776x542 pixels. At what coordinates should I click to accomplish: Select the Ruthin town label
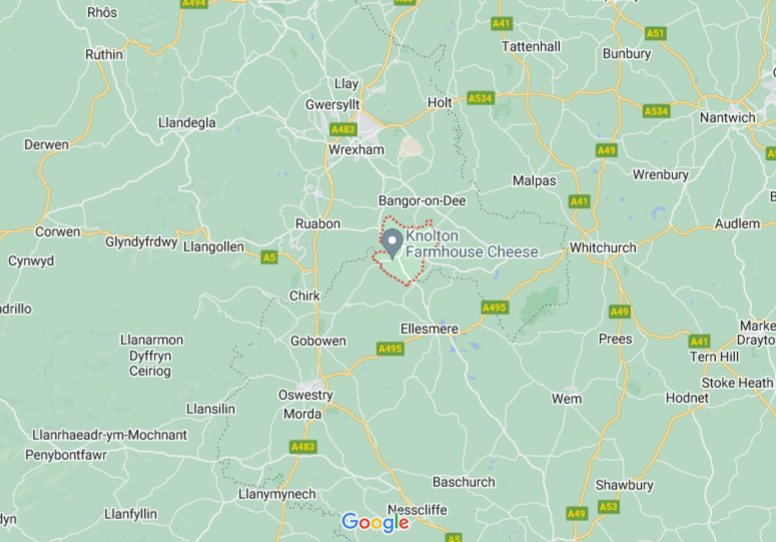tap(104, 54)
